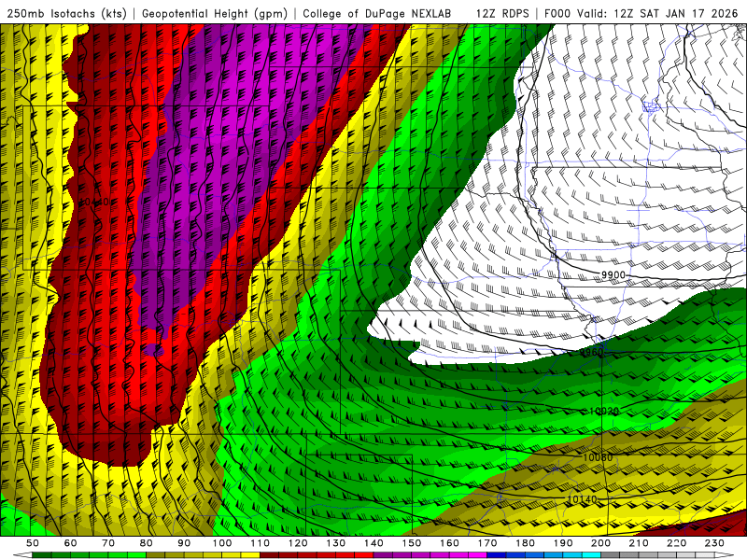This screenshot has width=747, height=560.
Task: Click the 100 value on the color scale
Action: point(222,543)
